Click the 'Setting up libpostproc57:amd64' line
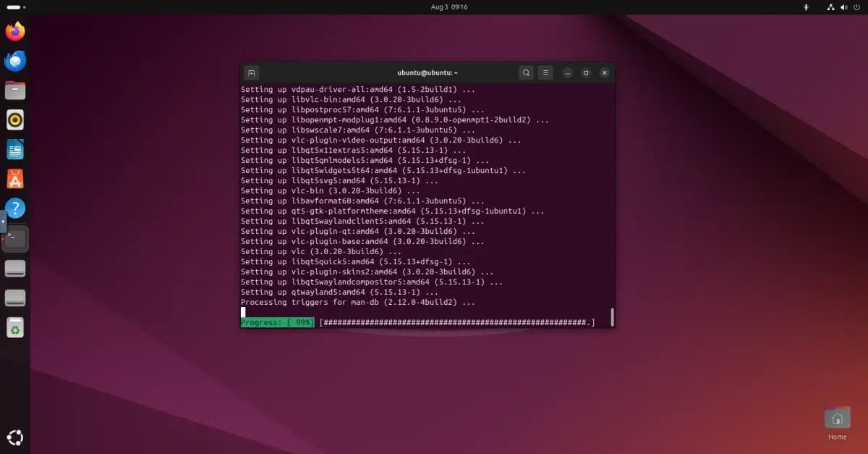This screenshot has width=868, height=454. click(x=362, y=109)
